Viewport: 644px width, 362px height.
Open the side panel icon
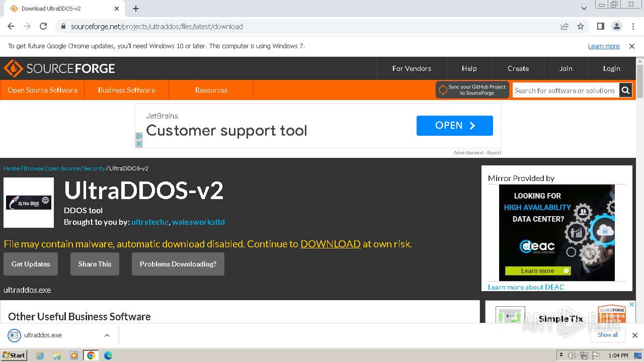pos(601,26)
